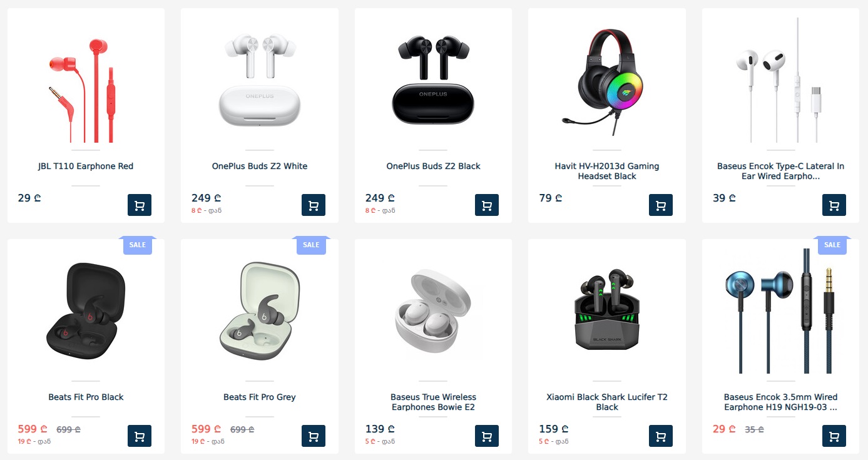Image resolution: width=868 pixels, height=460 pixels.
Task: Open Havit HV-H2013d Gaming Headset Black link
Action: tap(607, 171)
